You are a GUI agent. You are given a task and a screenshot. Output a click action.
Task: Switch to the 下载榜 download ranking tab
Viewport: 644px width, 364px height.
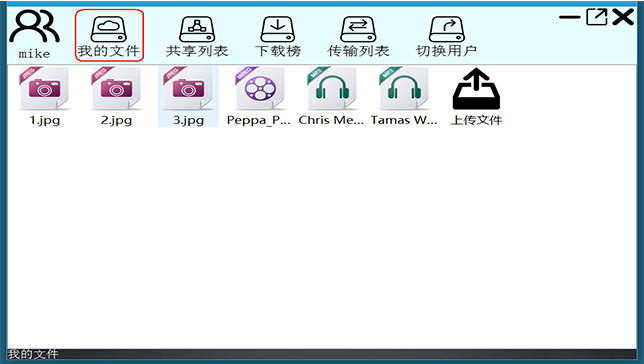pos(278,37)
